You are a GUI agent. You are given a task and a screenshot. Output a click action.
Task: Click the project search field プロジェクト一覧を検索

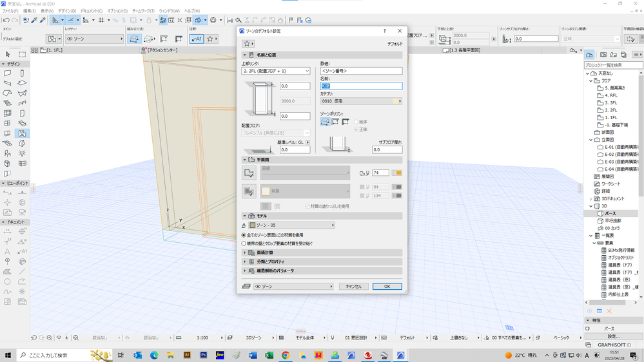coord(613,65)
